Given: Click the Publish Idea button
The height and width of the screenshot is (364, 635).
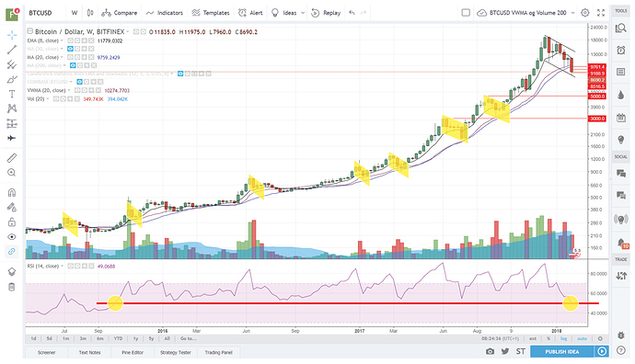Looking at the screenshot, I should tap(561, 351).
